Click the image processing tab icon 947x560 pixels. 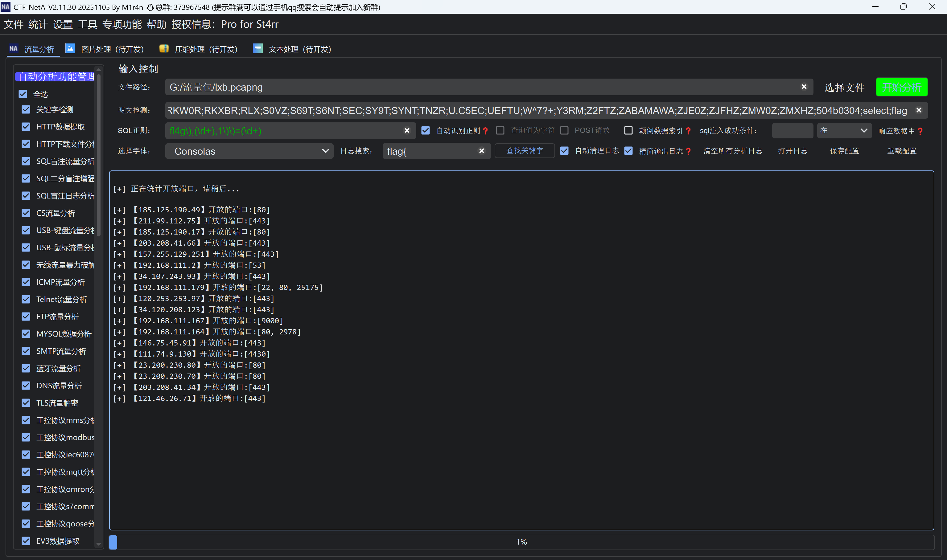tap(70, 49)
